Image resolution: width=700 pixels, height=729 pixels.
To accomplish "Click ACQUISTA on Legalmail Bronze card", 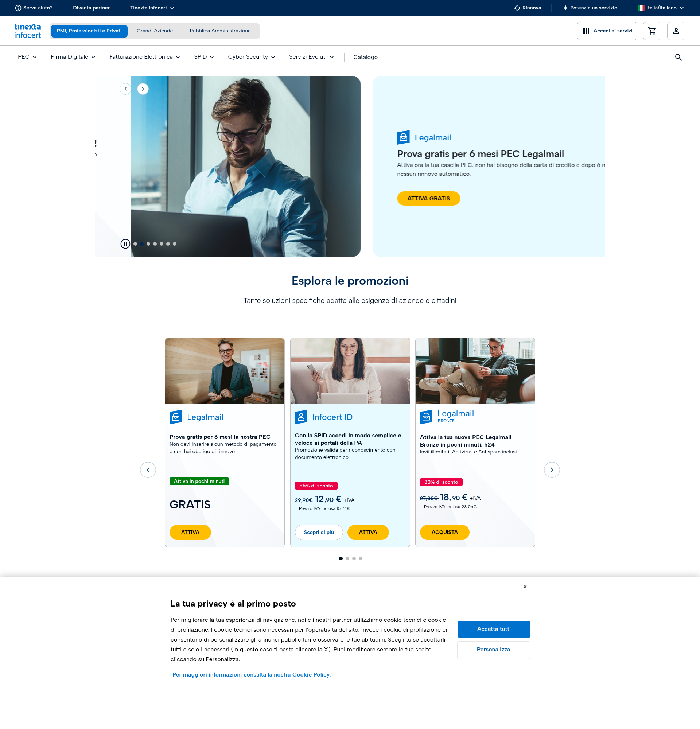I will (444, 532).
